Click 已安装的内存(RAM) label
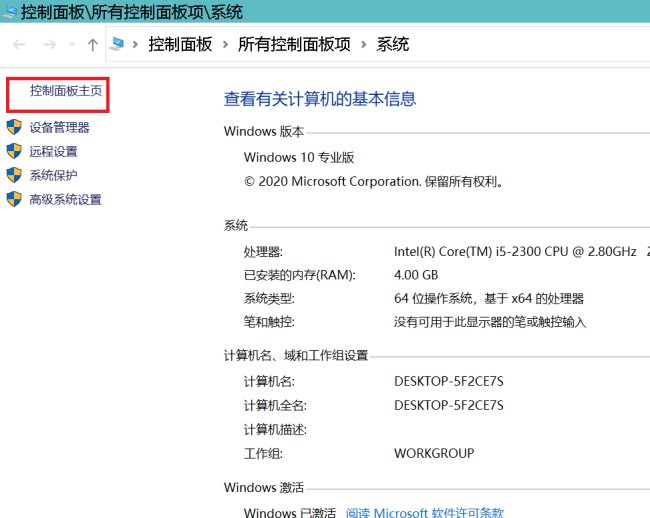 (x=300, y=275)
